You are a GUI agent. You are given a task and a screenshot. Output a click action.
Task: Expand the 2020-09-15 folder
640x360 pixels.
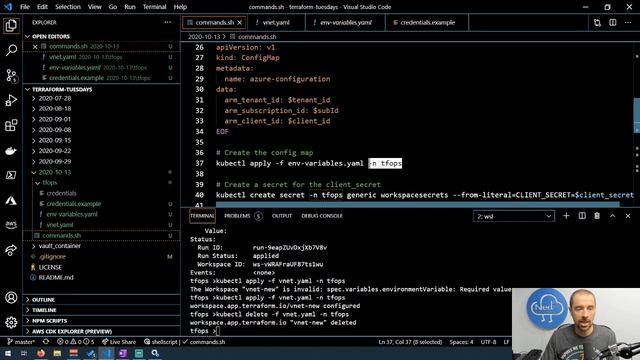pyautogui.click(x=51, y=140)
